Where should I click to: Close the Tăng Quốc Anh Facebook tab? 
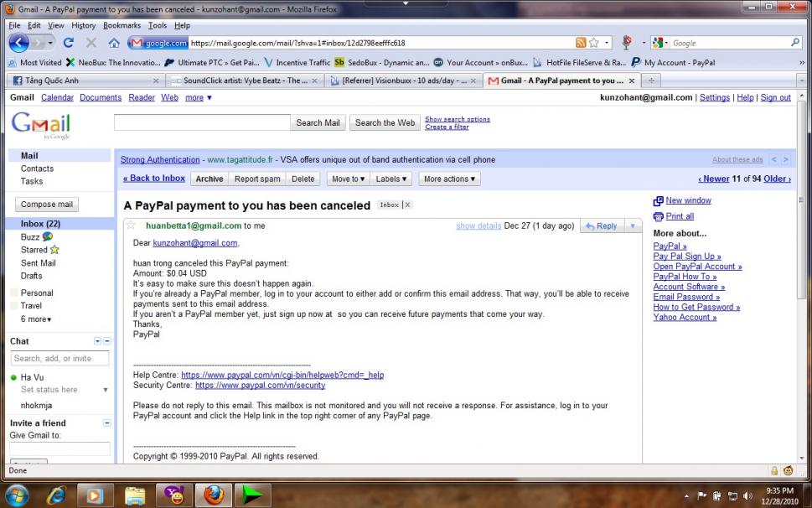point(156,80)
